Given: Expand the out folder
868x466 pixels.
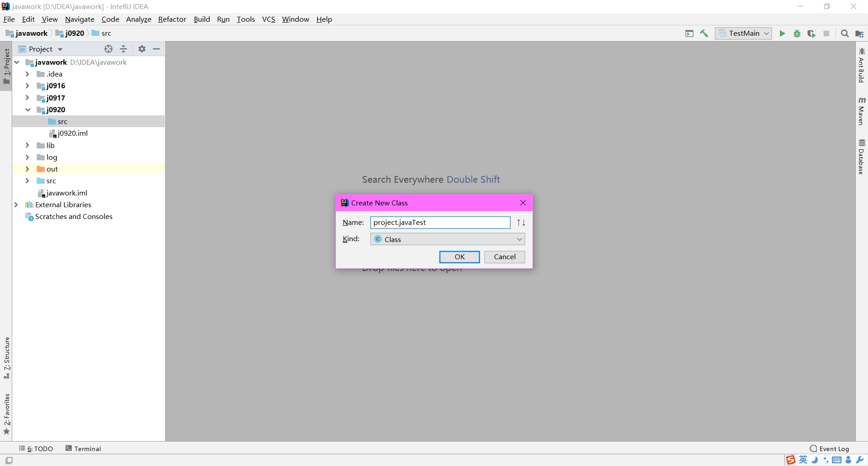Looking at the screenshot, I should tap(28, 169).
